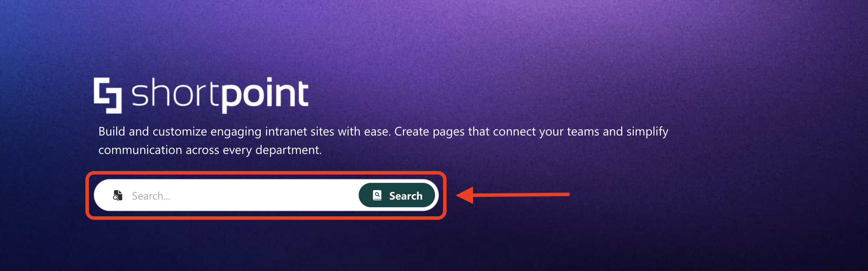Click the bold "point" part of the logo
Viewport: 868px width, 271px height.
tap(265, 95)
